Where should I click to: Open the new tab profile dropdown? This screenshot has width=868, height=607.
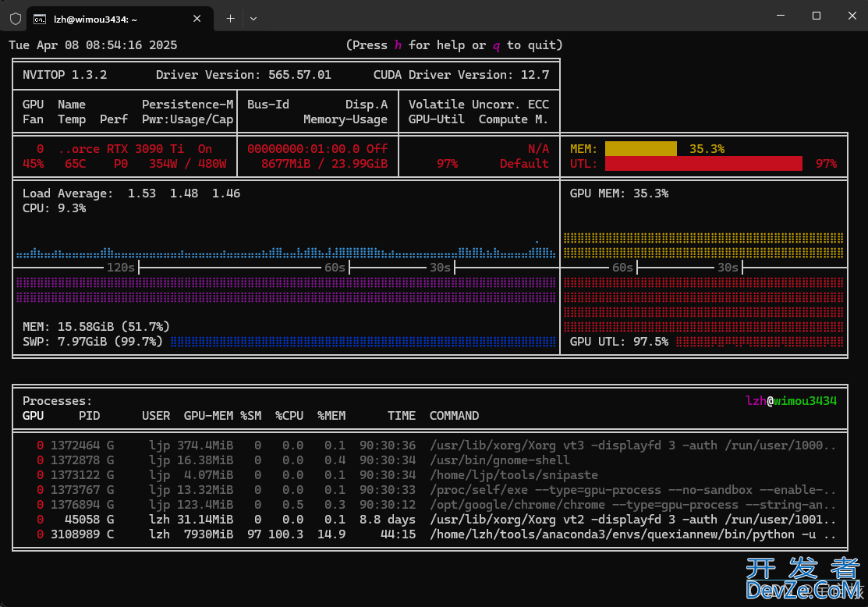pyautogui.click(x=253, y=19)
